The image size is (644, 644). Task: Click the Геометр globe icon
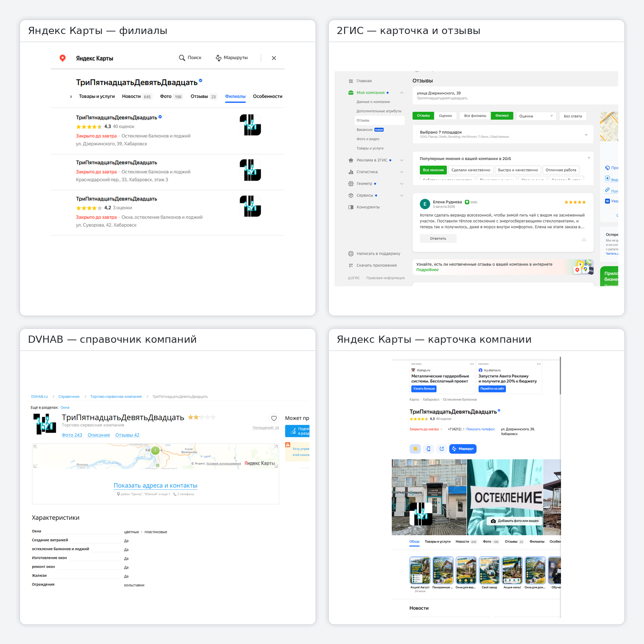351,184
